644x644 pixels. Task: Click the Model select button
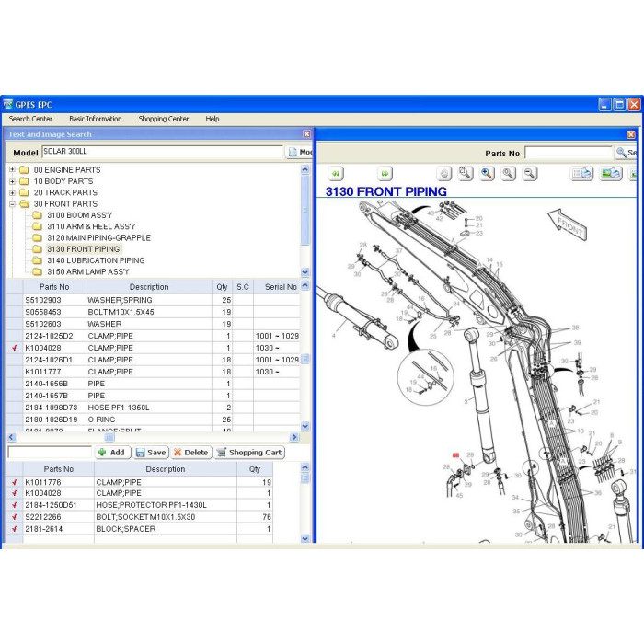coord(299,152)
